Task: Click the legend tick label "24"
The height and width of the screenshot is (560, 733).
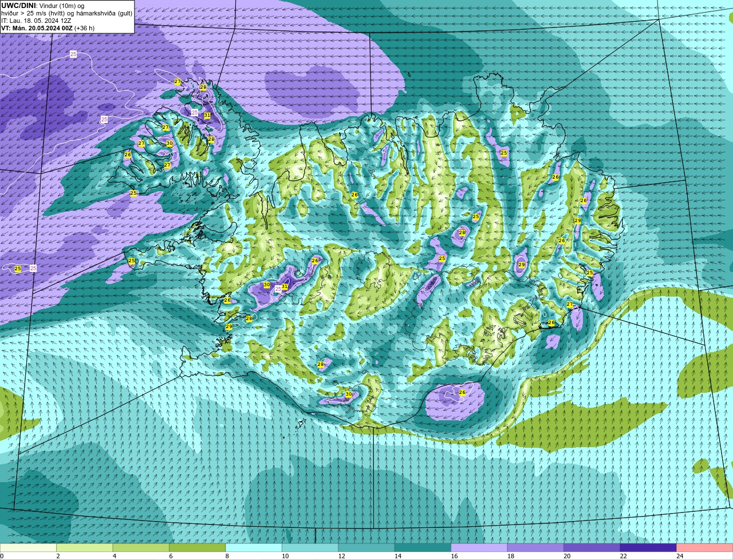Action: point(680,556)
